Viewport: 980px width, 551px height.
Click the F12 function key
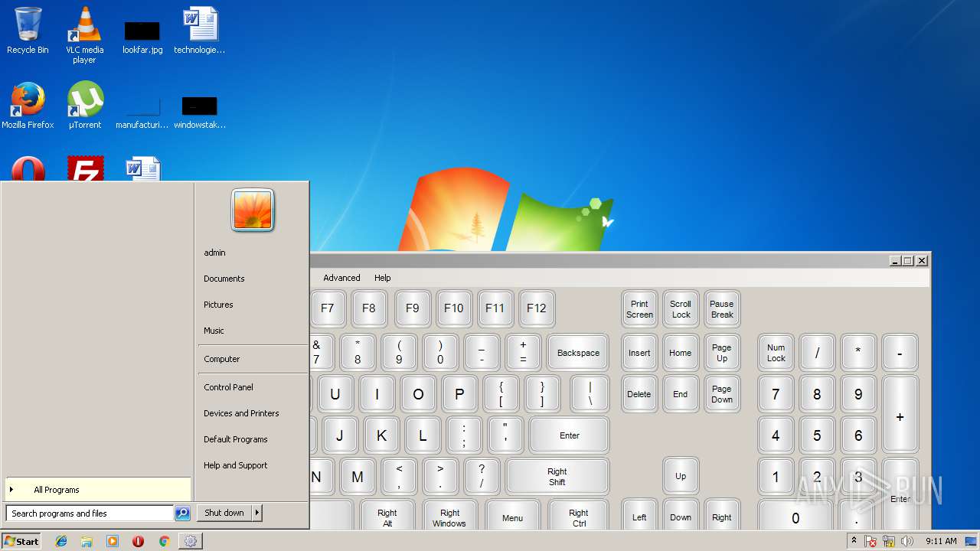tap(537, 308)
